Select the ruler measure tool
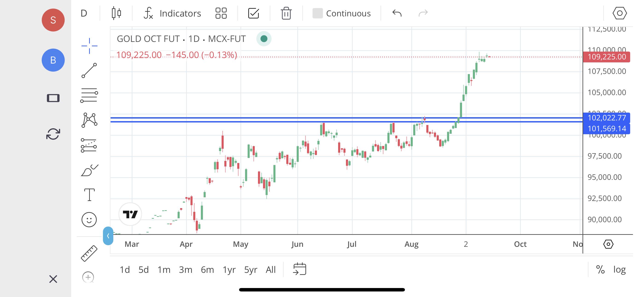Image resolution: width=644 pixels, height=297 pixels. pos(89,253)
